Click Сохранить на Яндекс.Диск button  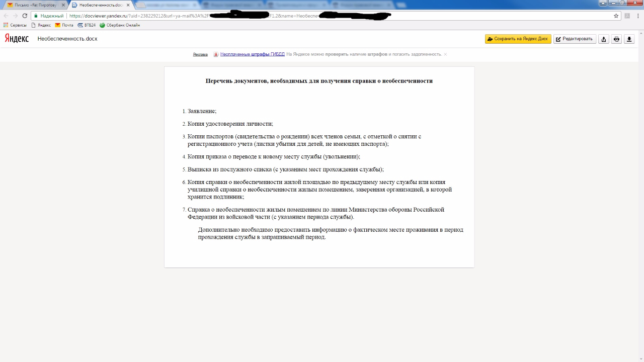(518, 39)
